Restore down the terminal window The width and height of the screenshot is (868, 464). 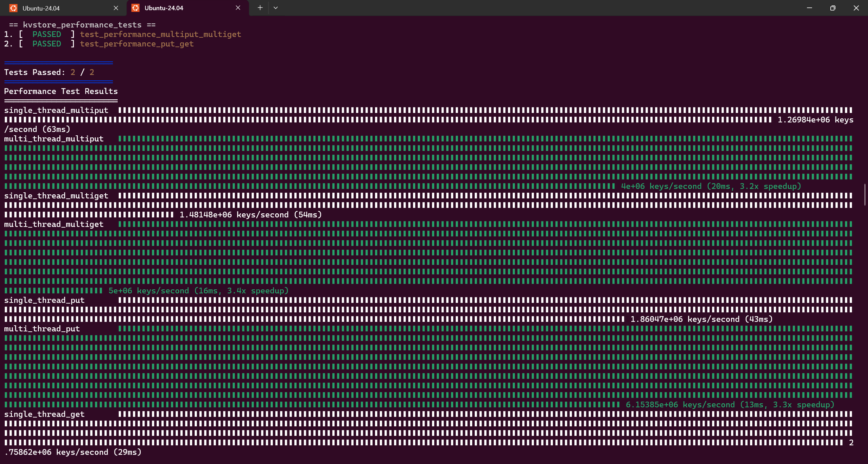833,8
